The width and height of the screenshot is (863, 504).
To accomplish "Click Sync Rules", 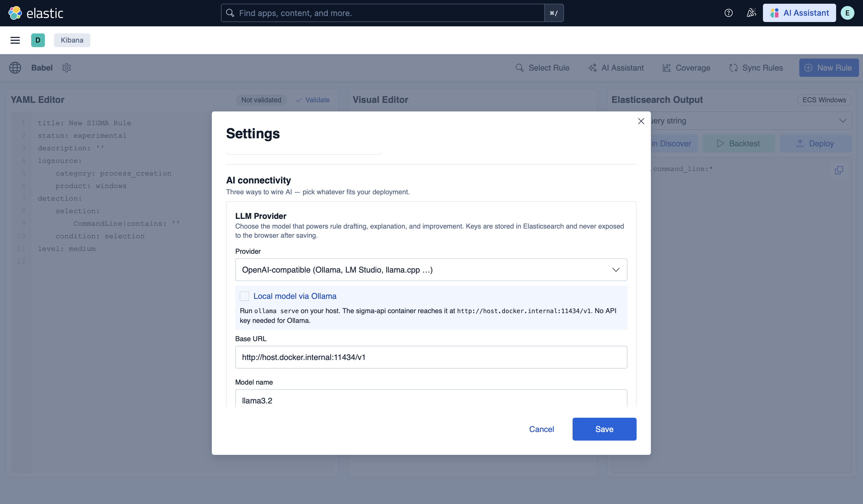I will tap(756, 68).
